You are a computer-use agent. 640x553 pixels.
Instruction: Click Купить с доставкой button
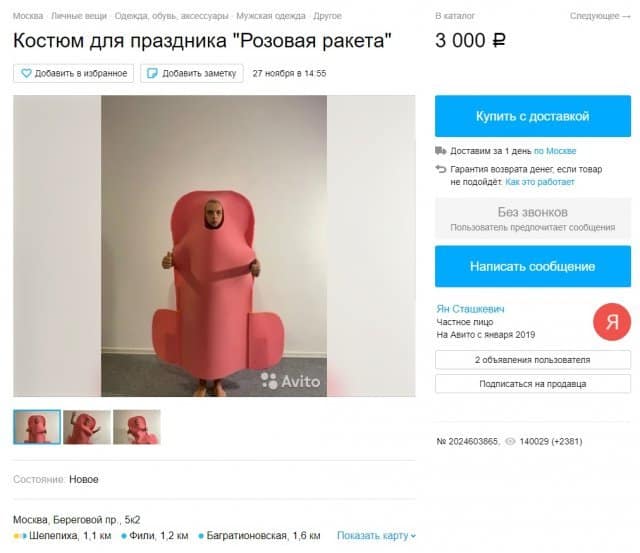coord(533,116)
